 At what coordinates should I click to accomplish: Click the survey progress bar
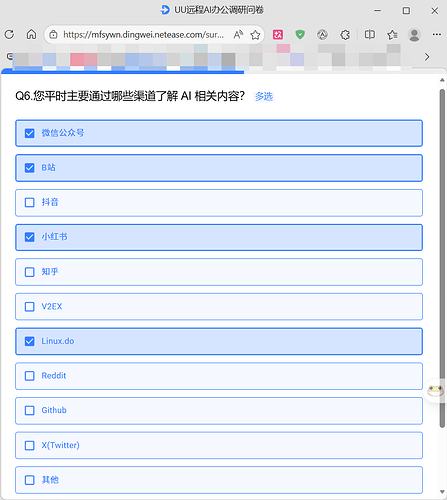(223, 71)
